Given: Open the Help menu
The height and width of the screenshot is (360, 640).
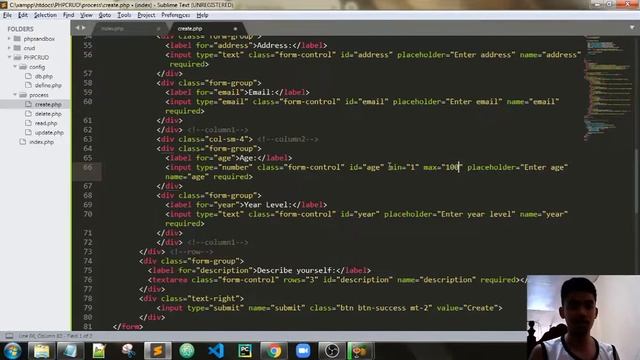Looking at the screenshot, I should [x=202, y=15].
